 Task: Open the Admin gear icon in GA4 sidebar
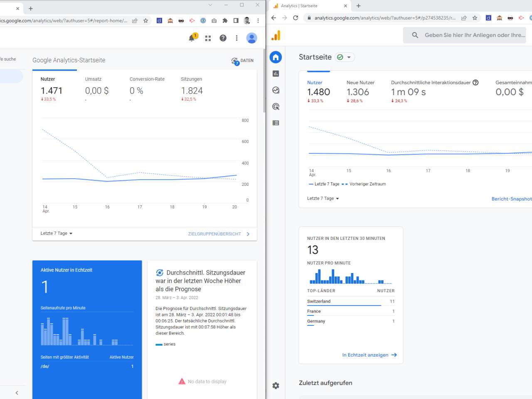click(x=276, y=386)
